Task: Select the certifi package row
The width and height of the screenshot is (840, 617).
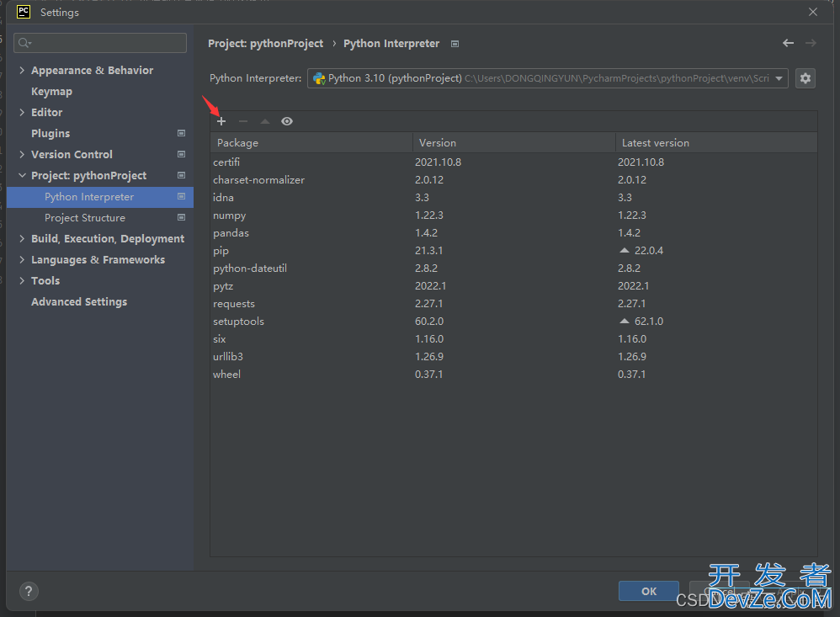Action: point(513,162)
